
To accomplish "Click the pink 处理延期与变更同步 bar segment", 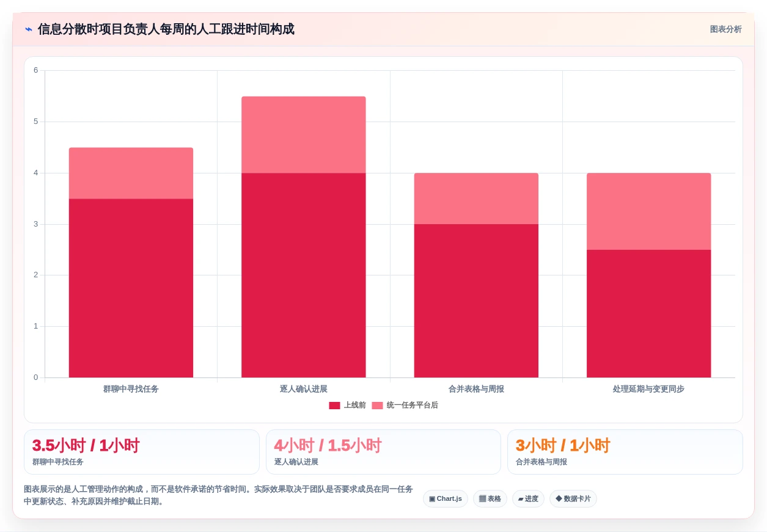I will 649,211.
